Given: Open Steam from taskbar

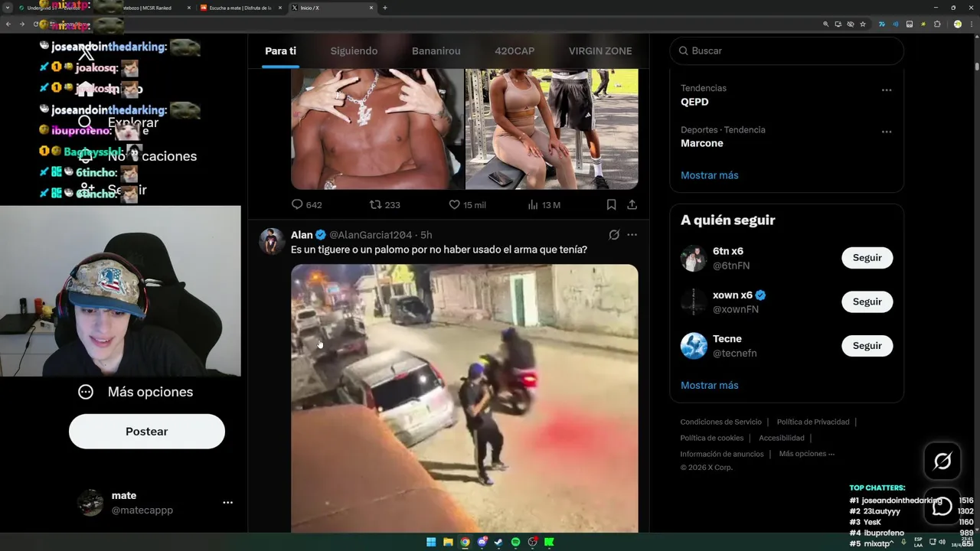Looking at the screenshot, I should click(x=498, y=542).
